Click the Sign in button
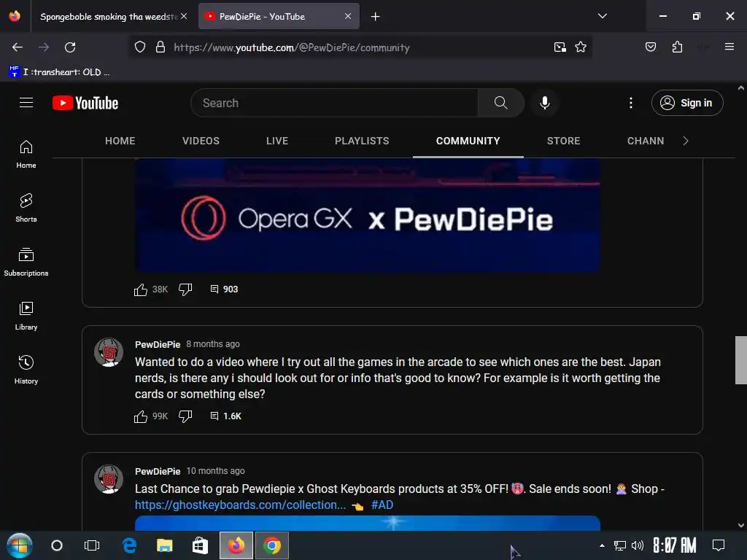The height and width of the screenshot is (560, 747). (687, 103)
